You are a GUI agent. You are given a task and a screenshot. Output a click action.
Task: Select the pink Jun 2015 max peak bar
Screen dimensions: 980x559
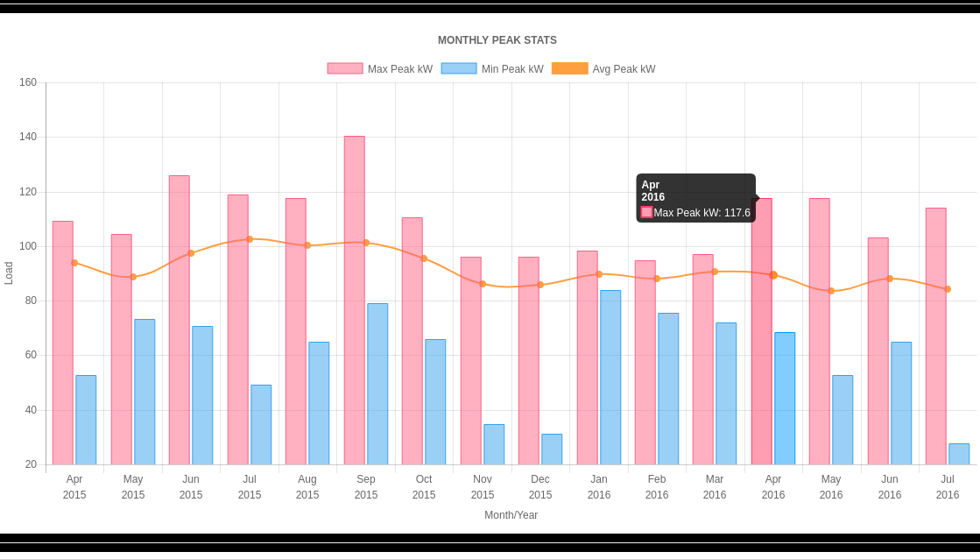click(x=180, y=320)
